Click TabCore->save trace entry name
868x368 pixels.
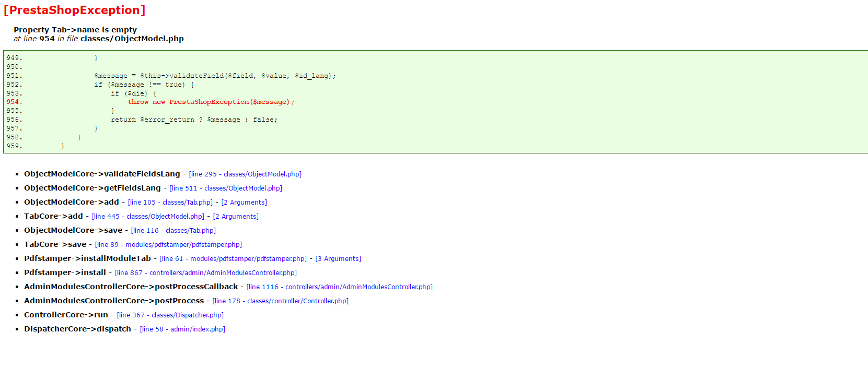click(x=55, y=244)
